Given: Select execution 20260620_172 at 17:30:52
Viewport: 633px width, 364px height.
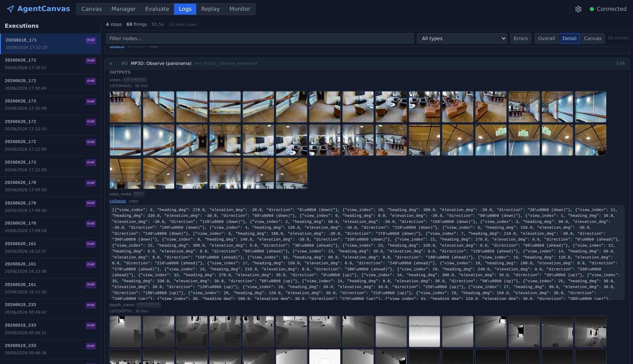Looking at the screenshot, I should pyautogui.click(x=50, y=64).
